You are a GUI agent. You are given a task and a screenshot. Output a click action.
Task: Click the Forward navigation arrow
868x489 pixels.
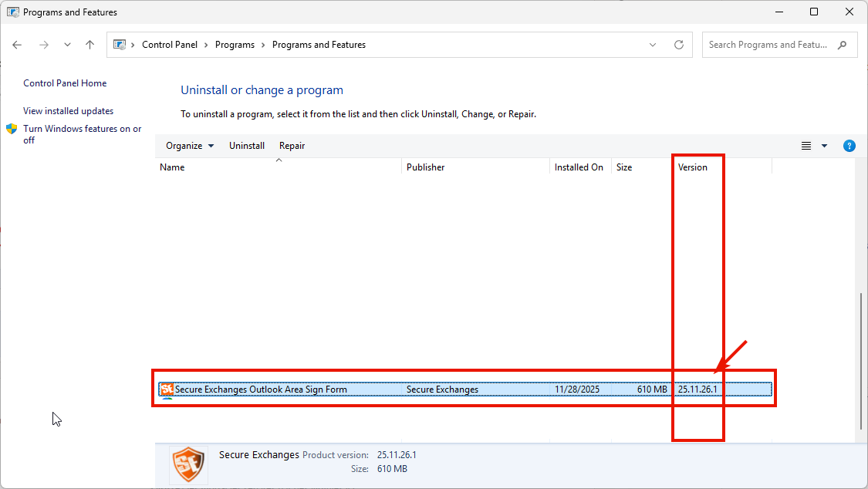44,45
